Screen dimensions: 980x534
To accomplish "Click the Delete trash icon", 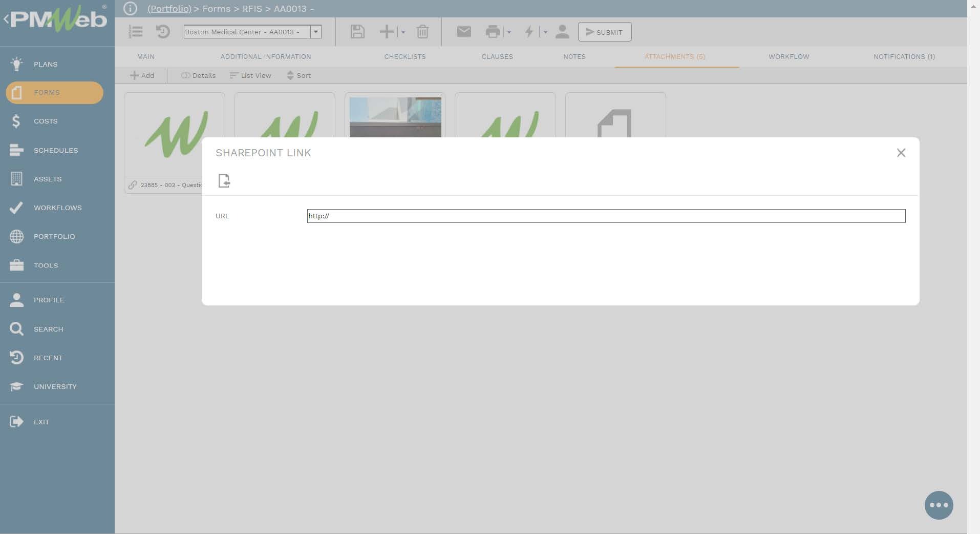I will tap(422, 32).
